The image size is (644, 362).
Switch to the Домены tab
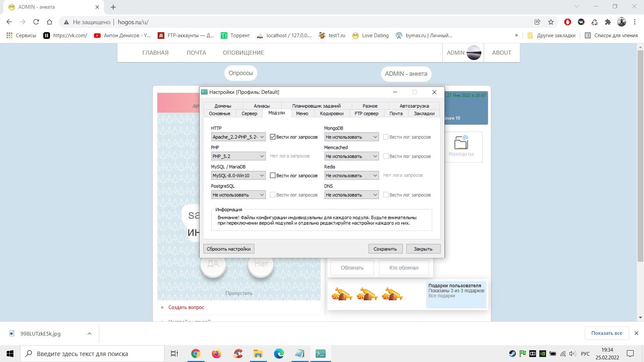point(223,106)
